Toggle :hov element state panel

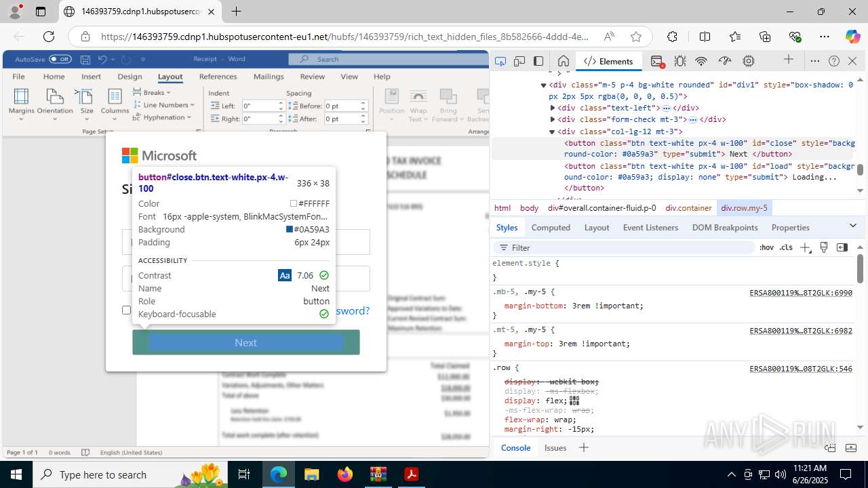766,248
